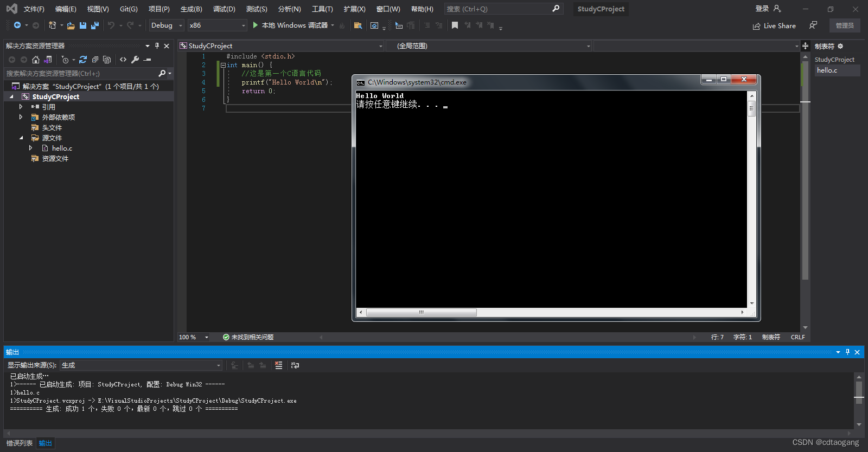This screenshot has width=868, height=452.
Task: Click the pending changes filter clock icon
Action: (x=65, y=60)
